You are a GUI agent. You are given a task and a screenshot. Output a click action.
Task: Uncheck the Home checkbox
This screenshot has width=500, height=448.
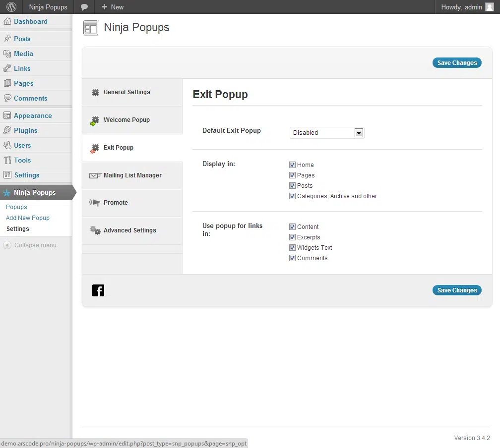[293, 165]
